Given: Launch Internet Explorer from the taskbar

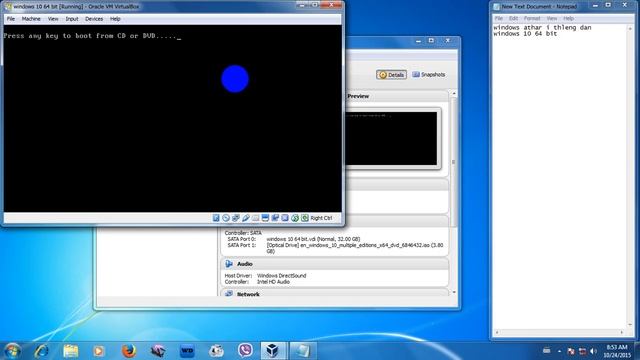Looking at the screenshot, I should point(41,351).
